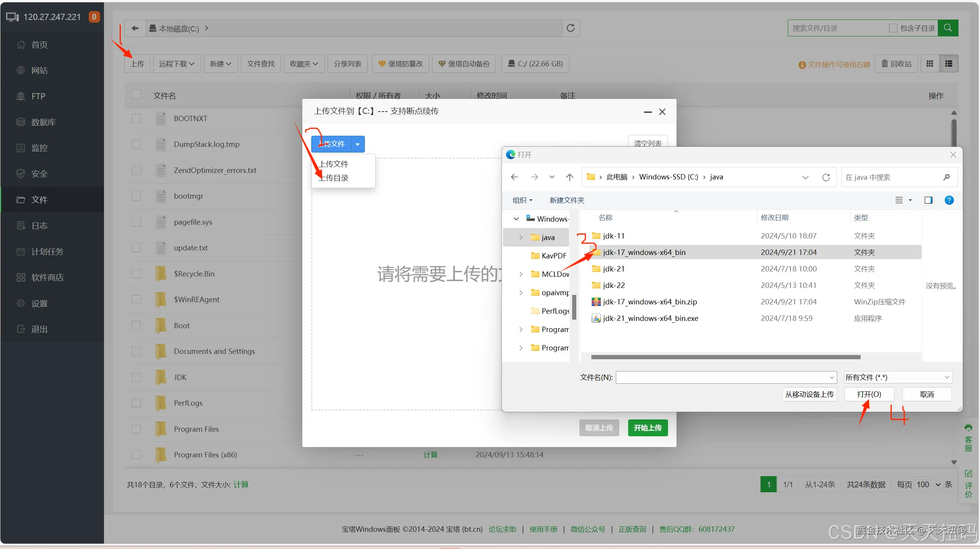Switch to grid view icon
The height and width of the screenshot is (549, 980).
(930, 64)
